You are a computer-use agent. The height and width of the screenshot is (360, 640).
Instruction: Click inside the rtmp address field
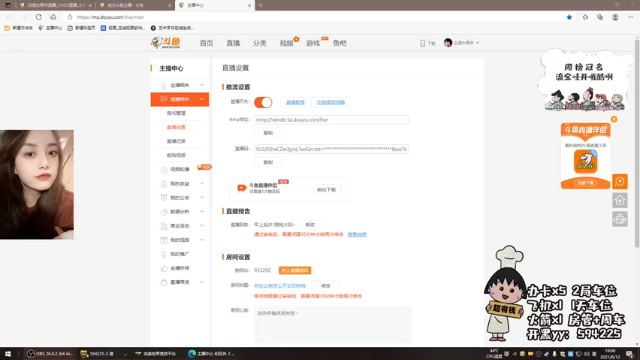pyautogui.click(x=331, y=120)
